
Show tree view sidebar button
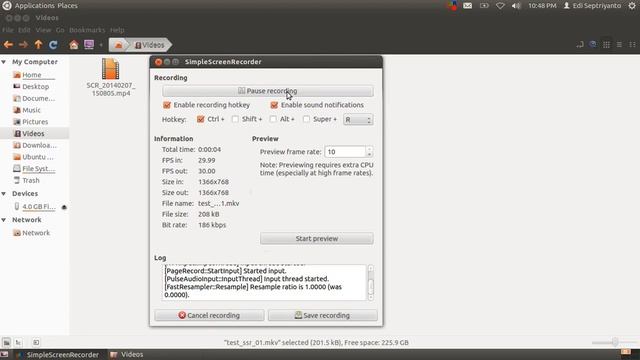(18, 342)
